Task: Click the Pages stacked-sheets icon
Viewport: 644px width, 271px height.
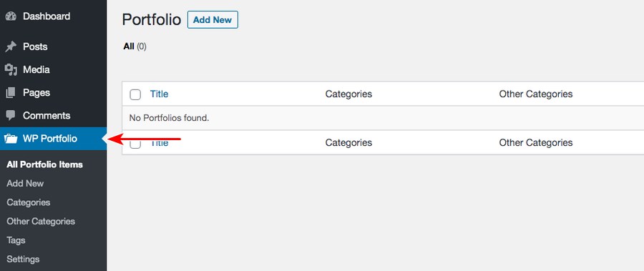Action: [11, 93]
